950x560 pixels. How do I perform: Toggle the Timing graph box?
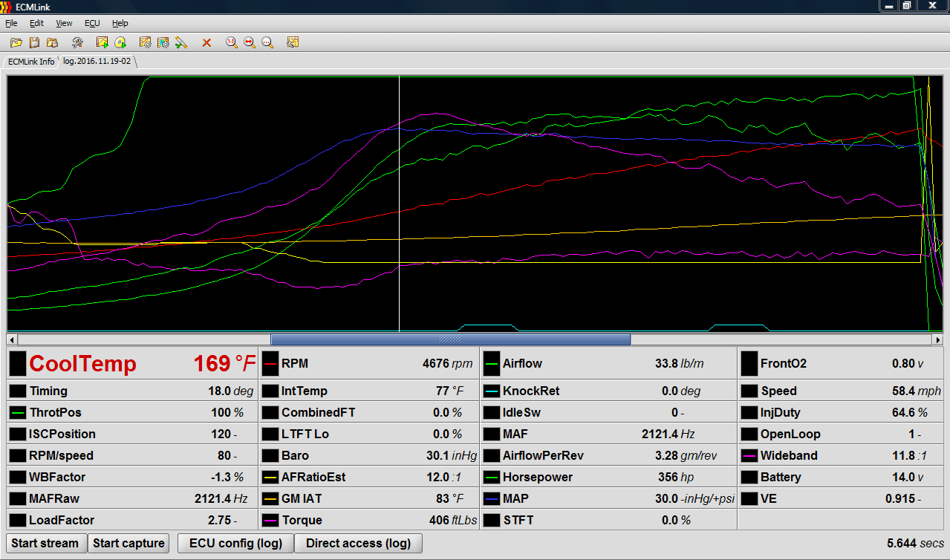pyautogui.click(x=17, y=391)
